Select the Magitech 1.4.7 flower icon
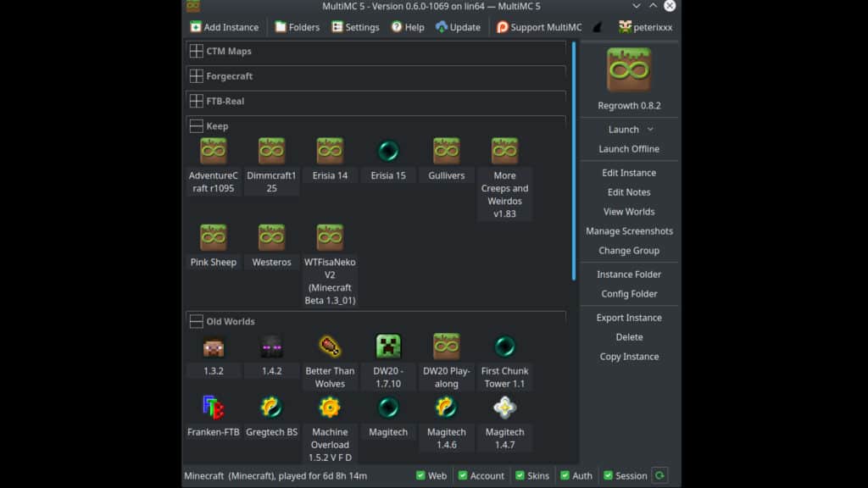868x488 pixels. click(x=504, y=408)
